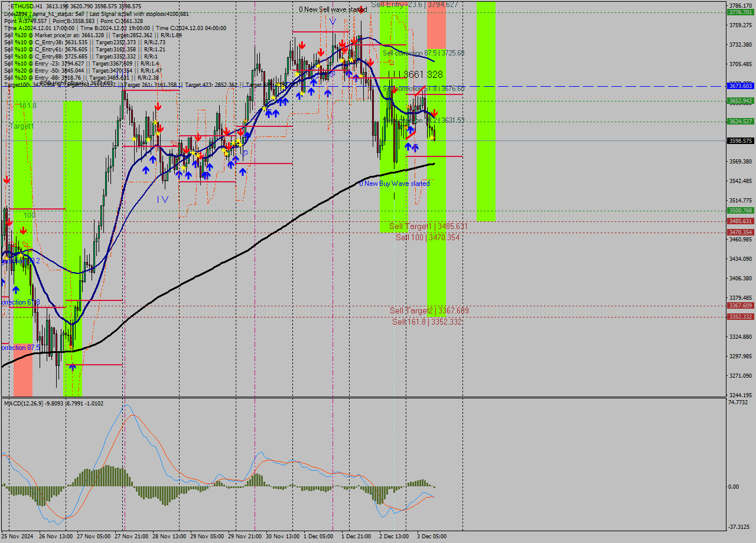The width and height of the screenshot is (756, 543).
Task: Click the red 3470.354 price tag
Action: pos(740,233)
